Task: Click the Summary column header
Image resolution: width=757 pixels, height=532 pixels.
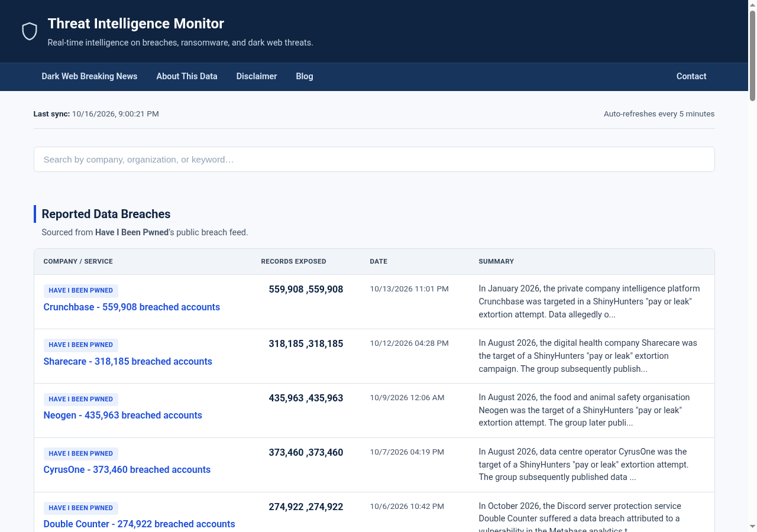Action: (x=496, y=261)
